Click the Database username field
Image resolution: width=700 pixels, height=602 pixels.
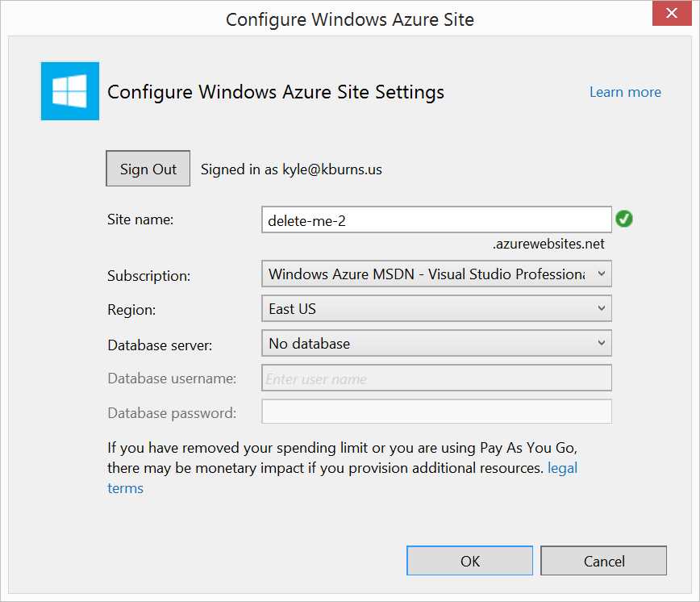(x=435, y=378)
